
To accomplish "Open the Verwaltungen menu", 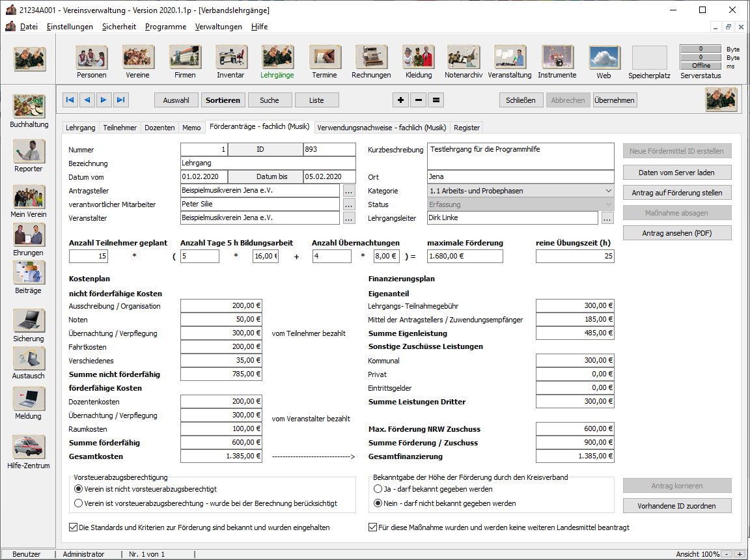I will pyautogui.click(x=219, y=27).
